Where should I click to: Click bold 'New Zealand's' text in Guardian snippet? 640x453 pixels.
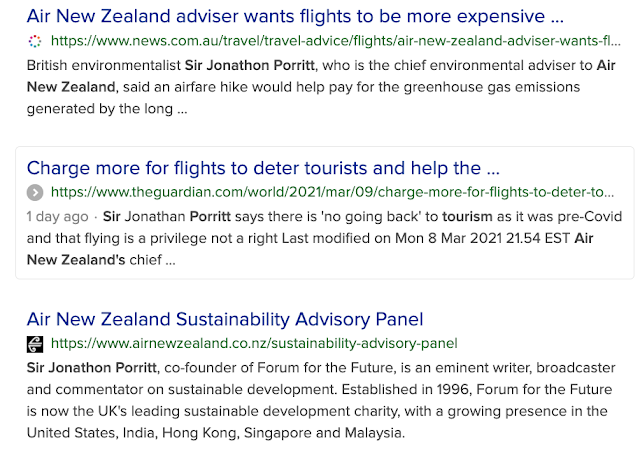76,260
